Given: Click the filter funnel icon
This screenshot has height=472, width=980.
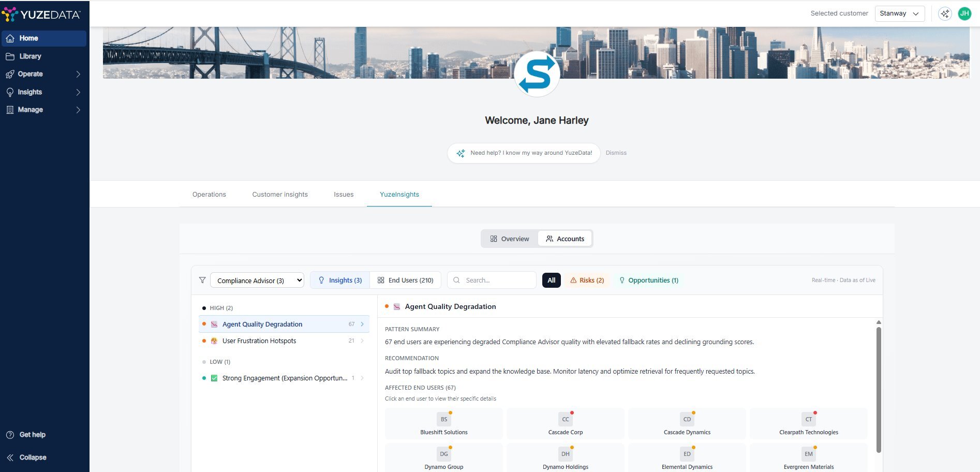Looking at the screenshot, I should 202,280.
